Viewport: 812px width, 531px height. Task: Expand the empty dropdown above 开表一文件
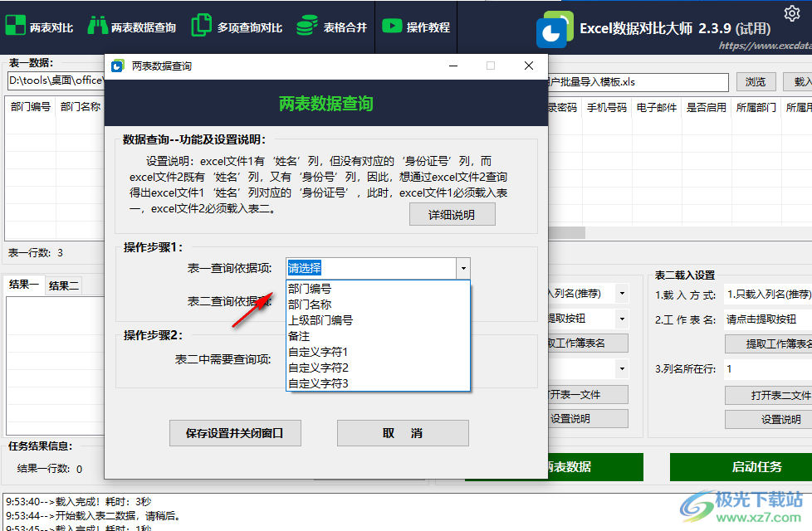(622, 368)
